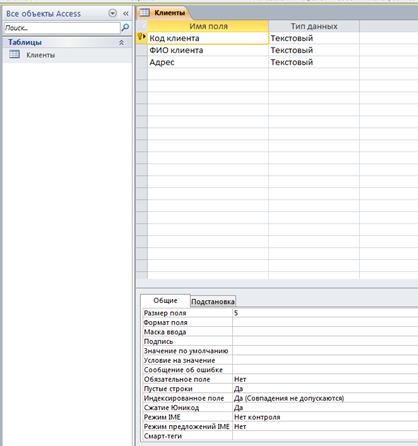Screen dimensions: 418x446
Task: Click the Условие на значение value
Action: tap(325, 360)
